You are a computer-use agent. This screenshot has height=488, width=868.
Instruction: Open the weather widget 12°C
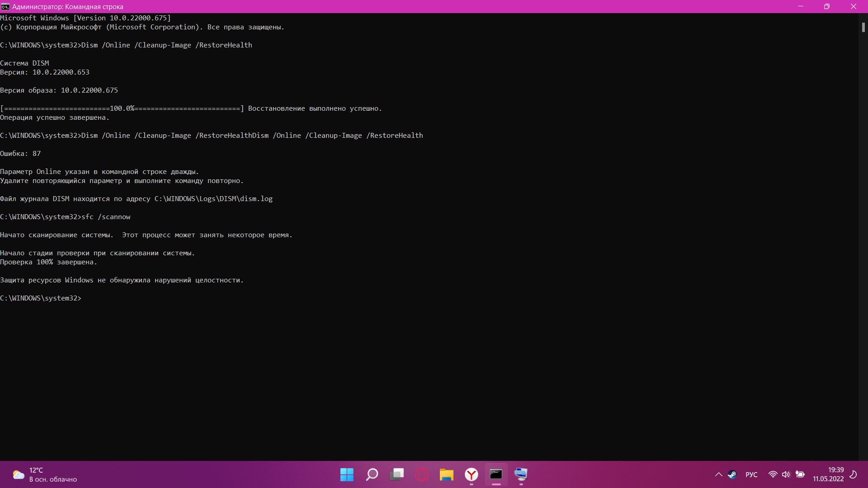pyautogui.click(x=45, y=474)
